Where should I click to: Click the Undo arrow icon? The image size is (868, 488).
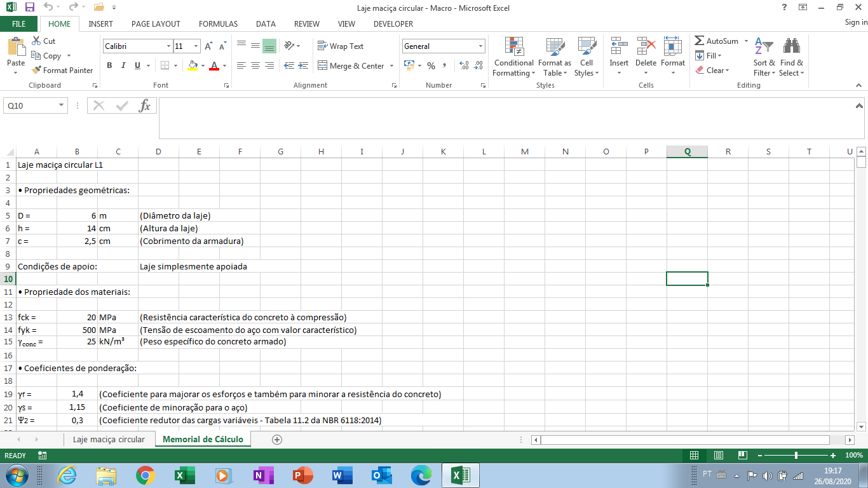48,8
